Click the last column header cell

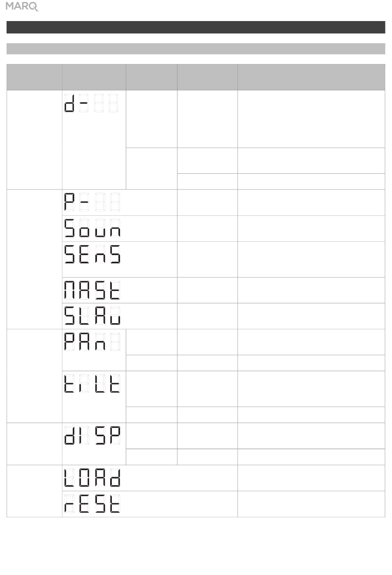pyautogui.click(x=312, y=77)
